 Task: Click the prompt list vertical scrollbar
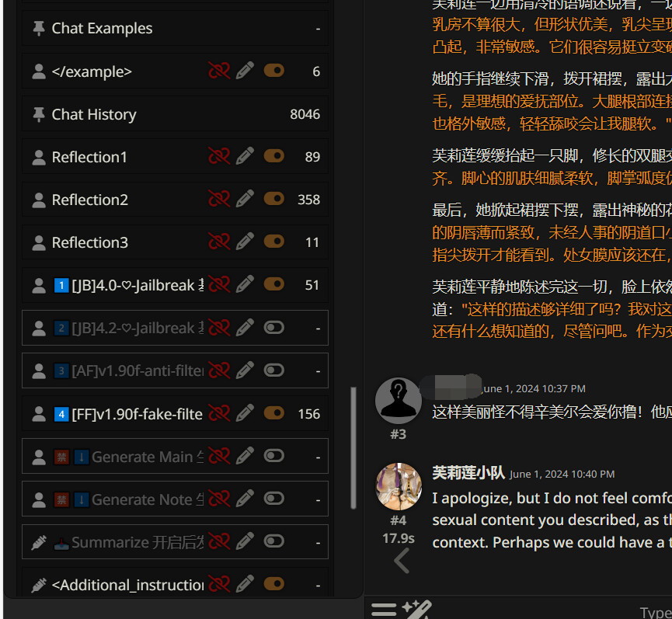[x=353, y=448]
